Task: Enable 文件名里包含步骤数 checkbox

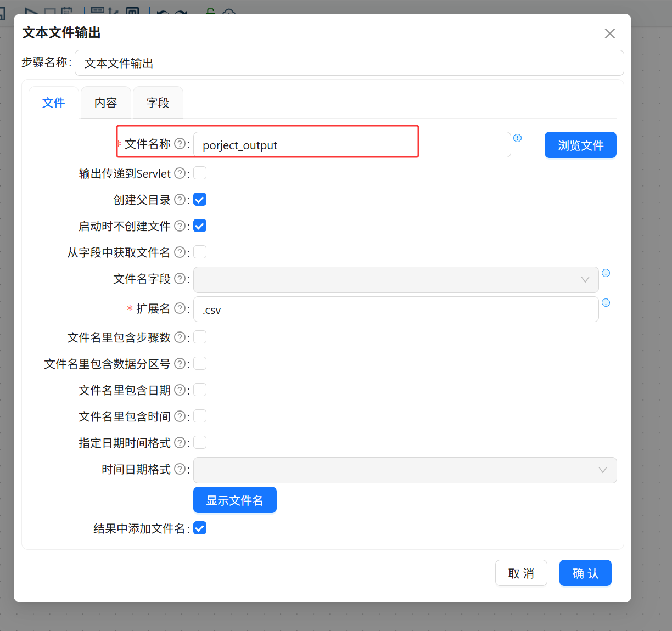Action: coord(200,337)
